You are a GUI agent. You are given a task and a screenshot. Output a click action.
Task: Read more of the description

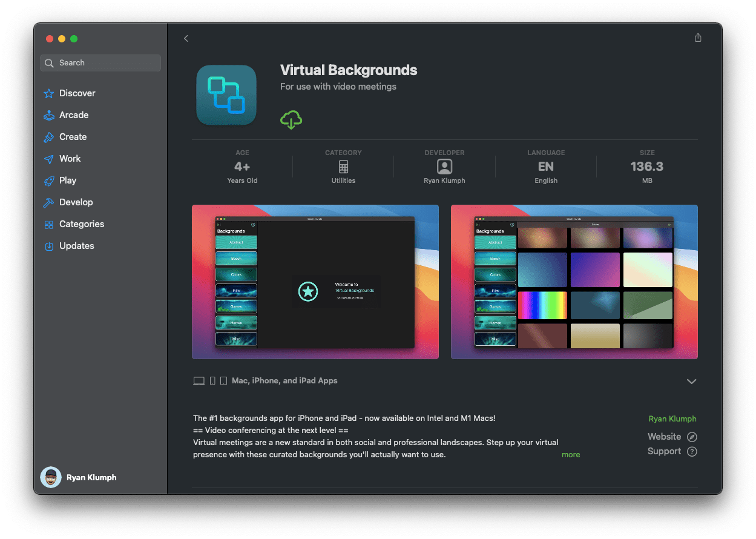(x=571, y=454)
